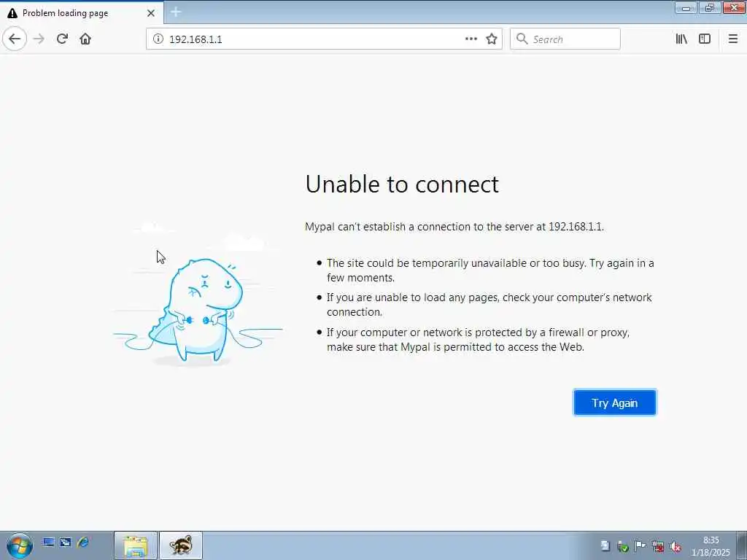Click the site temporarily unavailable bullet text

pyautogui.click(x=489, y=270)
